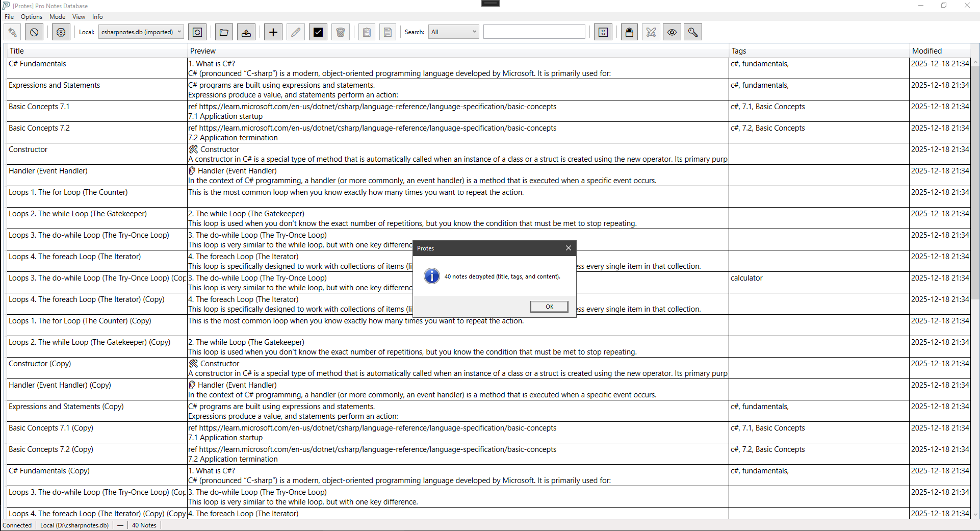The image size is (980, 531).
Task: Select 'Basic Concepts 7.1 (Copy)' note title
Action: point(51,428)
